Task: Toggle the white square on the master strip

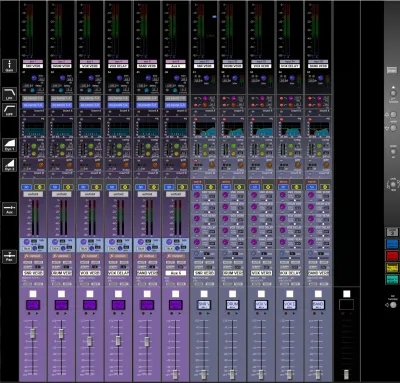Action: tap(347, 294)
